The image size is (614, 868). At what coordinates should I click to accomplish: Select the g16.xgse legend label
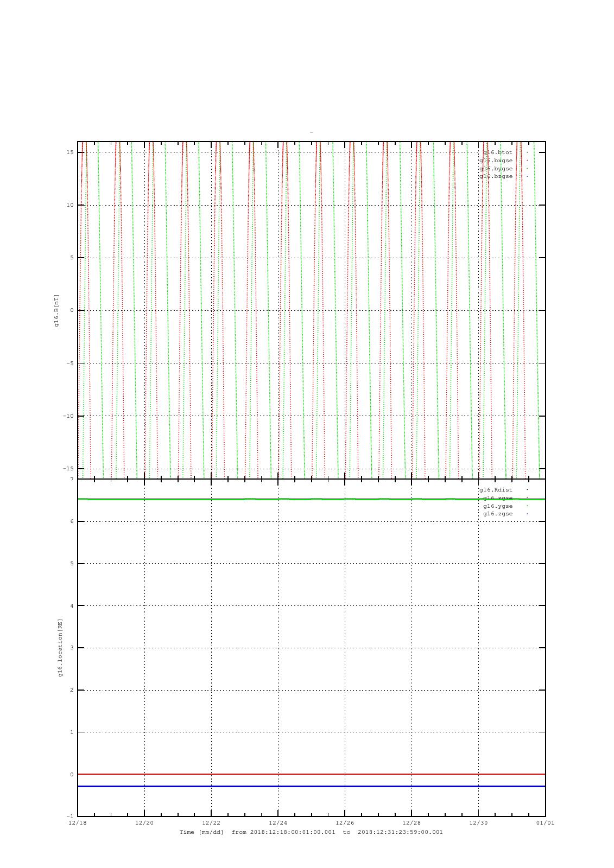click(x=498, y=498)
